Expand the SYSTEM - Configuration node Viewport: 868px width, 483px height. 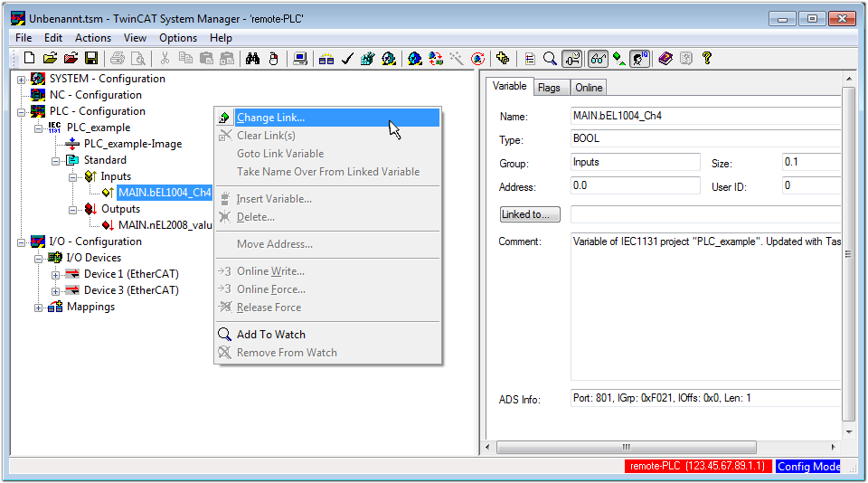(x=22, y=79)
